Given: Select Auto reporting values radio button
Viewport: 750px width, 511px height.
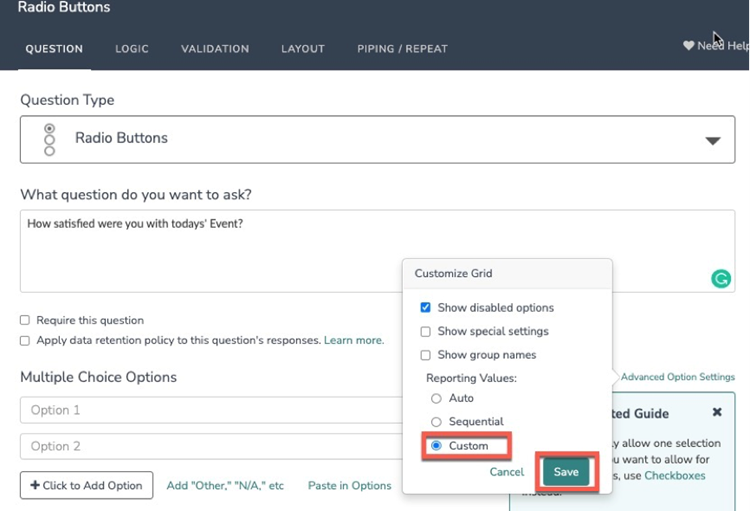Looking at the screenshot, I should (x=436, y=398).
